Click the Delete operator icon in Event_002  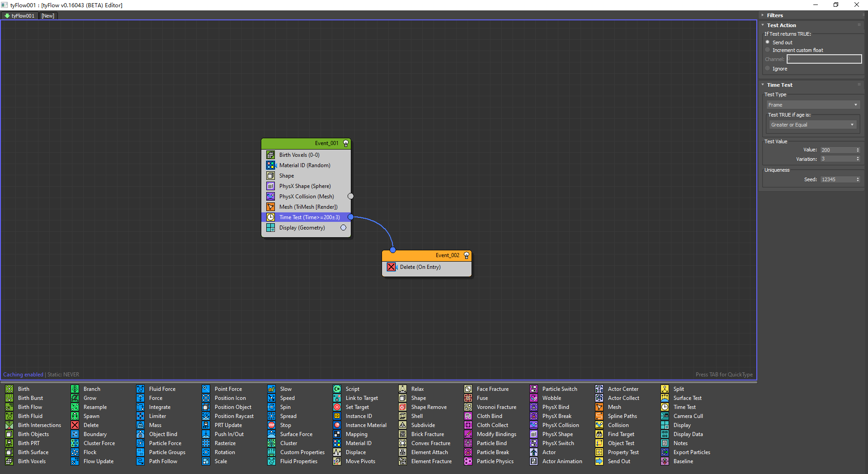tap(391, 267)
